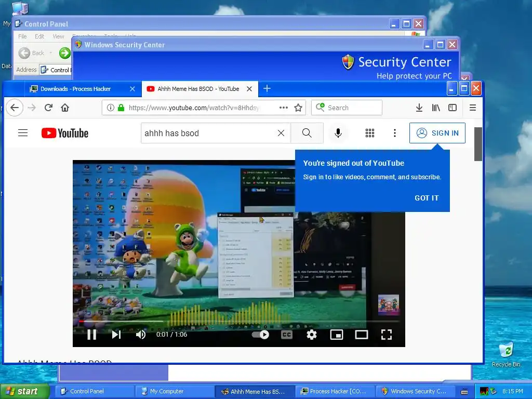Viewport: 532px width, 399px height.
Task: Click green Forward arrow in Control Panel
Action: [x=64, y=53]
